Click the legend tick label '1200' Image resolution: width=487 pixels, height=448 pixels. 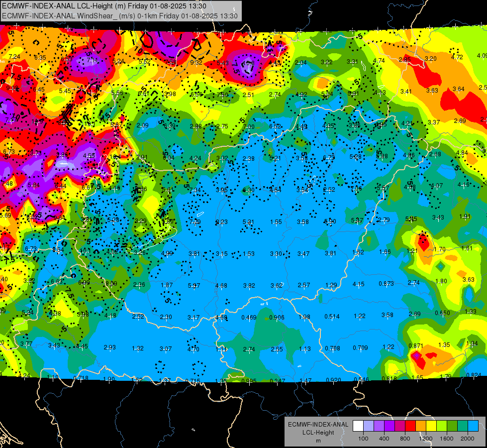425,439
